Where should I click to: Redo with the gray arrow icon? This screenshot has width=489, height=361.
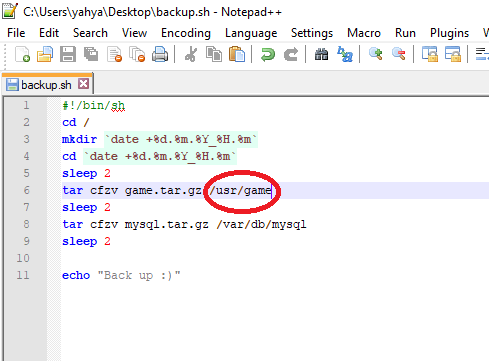click(x=291, y=54)
